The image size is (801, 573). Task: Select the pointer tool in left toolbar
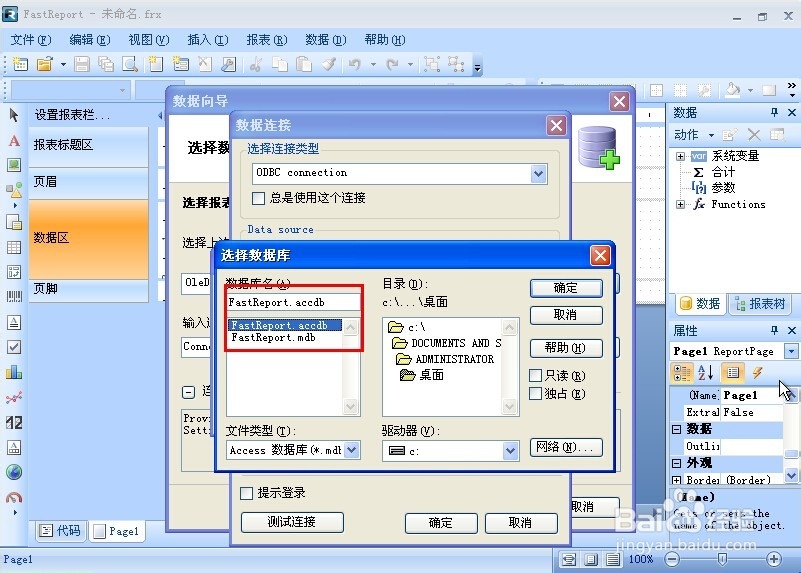(14, 115)
